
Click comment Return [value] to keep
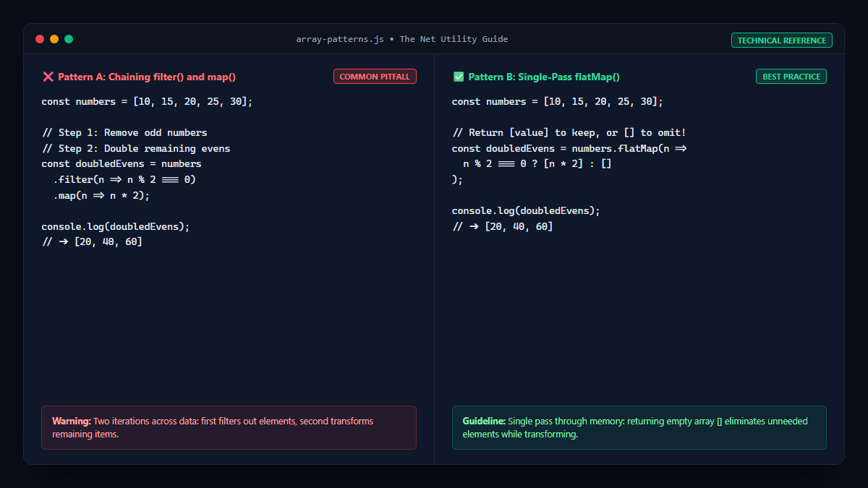pyautogui.click(x=569, y=133)
